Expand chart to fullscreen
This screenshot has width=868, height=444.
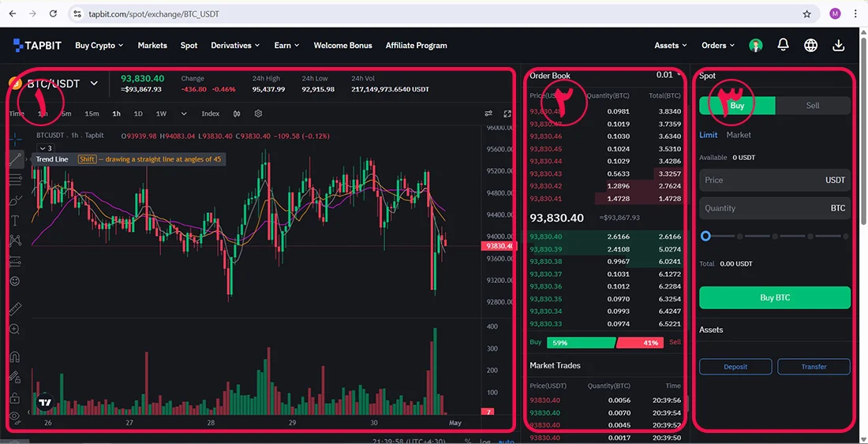point(507,114)
